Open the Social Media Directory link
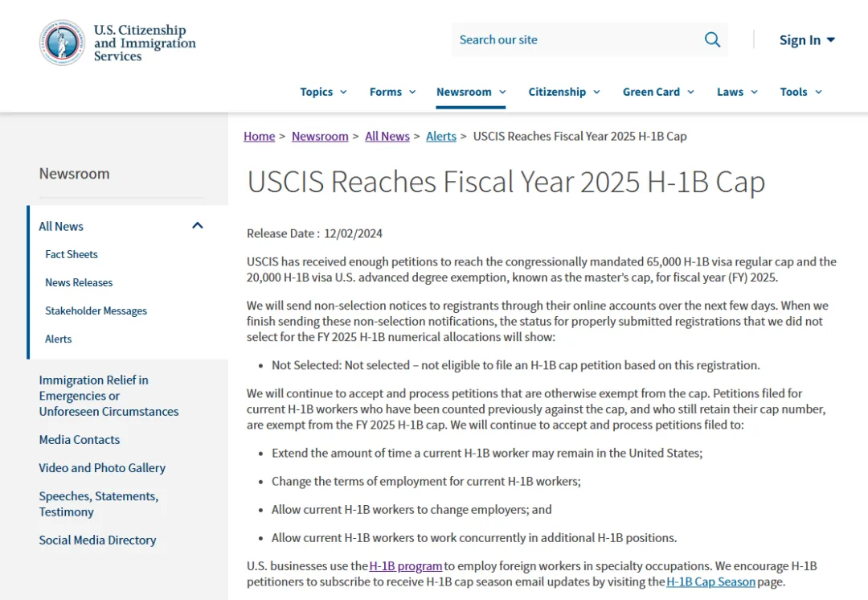Image resolution: width=868 pixels, height=600 pixels. click(97, 540)
